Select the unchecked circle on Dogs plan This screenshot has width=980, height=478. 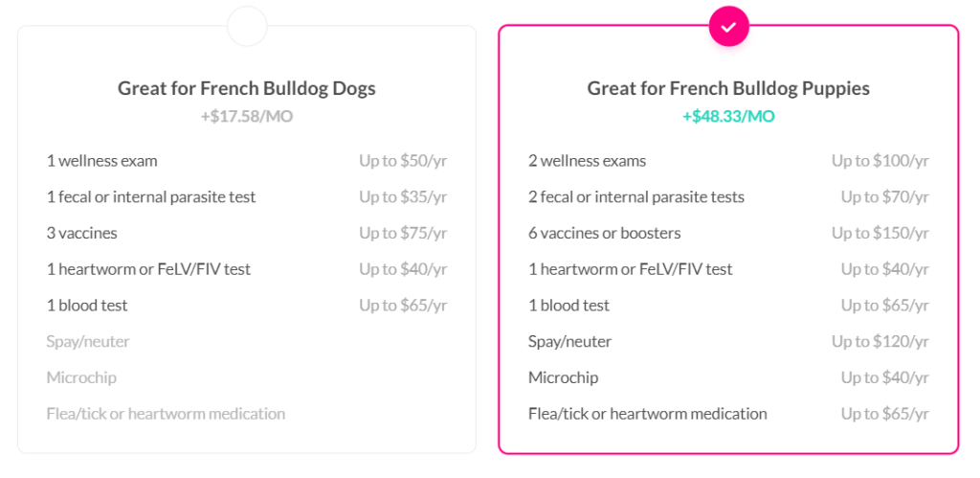point(247,27)
